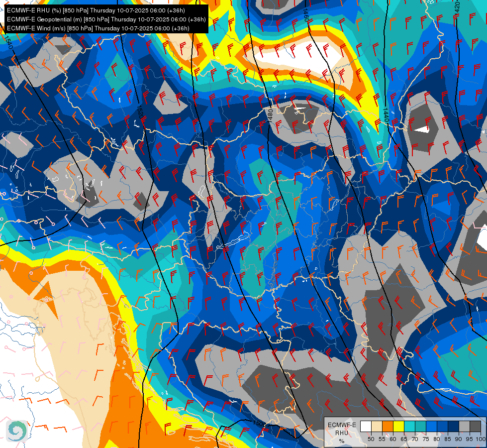The image size is (487, 448).
Task: Click the legend value "65"
Action: [404, 439]
